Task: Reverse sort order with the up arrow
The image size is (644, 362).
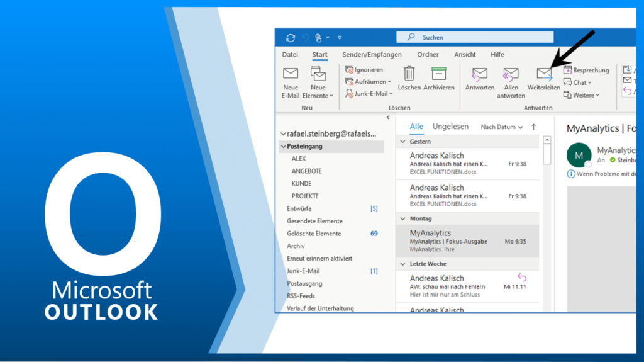Action: [533, 127]
